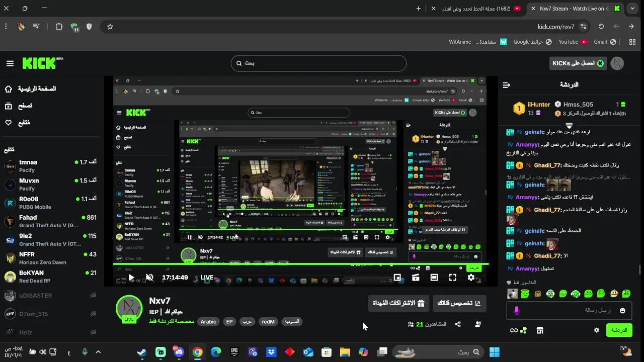This screenshot has width=644, height=362.
Task: Open File Explorer from the taskbar
Action: pyautogui.click(x=345, y=352)
